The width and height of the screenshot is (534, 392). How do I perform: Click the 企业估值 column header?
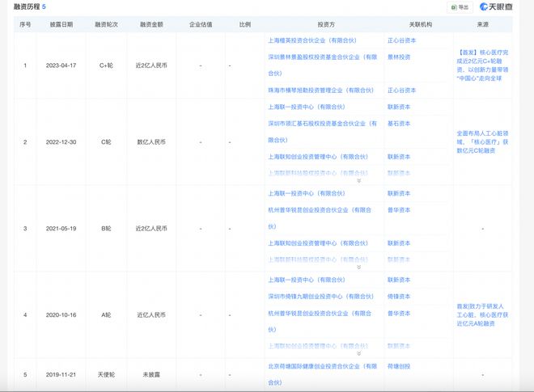click(x=201, y=24)
